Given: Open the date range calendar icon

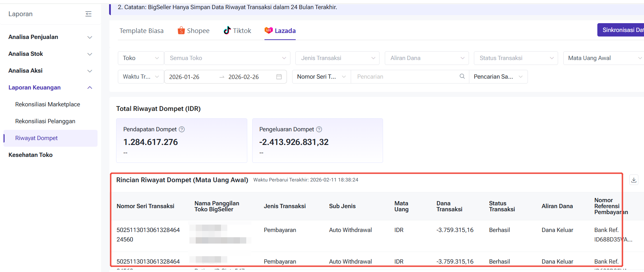Looking at the screenshot, I should pyautogui.click(x=279, y=77).
